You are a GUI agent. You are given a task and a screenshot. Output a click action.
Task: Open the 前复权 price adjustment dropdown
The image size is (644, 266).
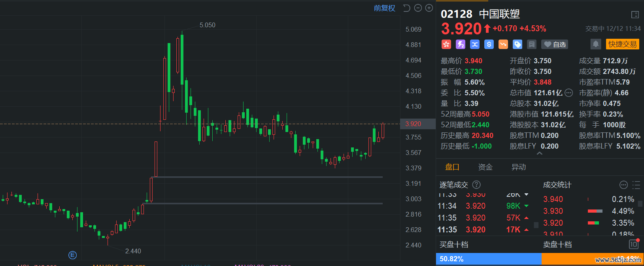pyautogui.click(x=385, y=8)
